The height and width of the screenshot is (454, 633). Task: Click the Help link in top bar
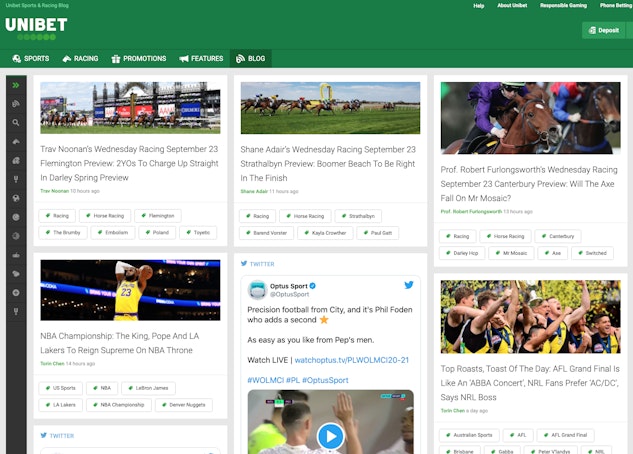pyautogui.click(x=478, y=5)
